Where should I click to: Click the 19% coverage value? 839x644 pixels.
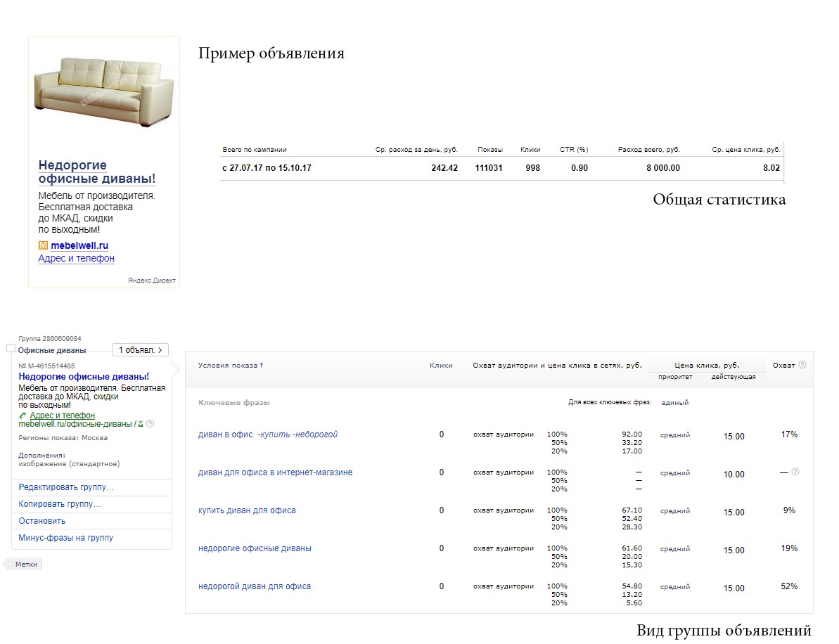click(789, 548)
